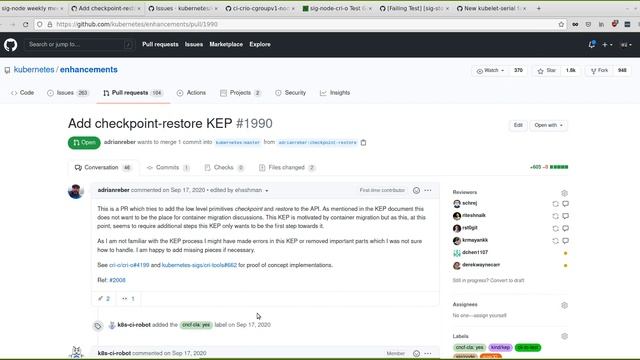Click the browser address bar
This screenshot has height=360, width=640.
[x=302, y=24]
